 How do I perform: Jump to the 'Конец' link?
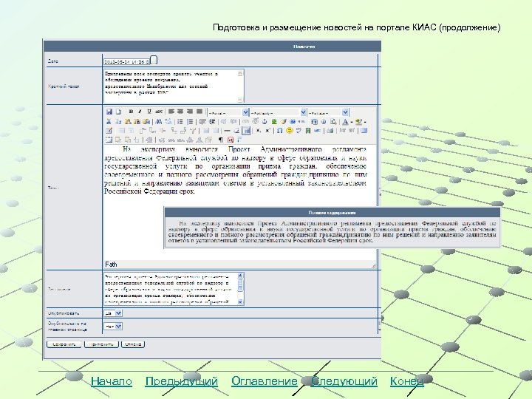pos(407,381)
